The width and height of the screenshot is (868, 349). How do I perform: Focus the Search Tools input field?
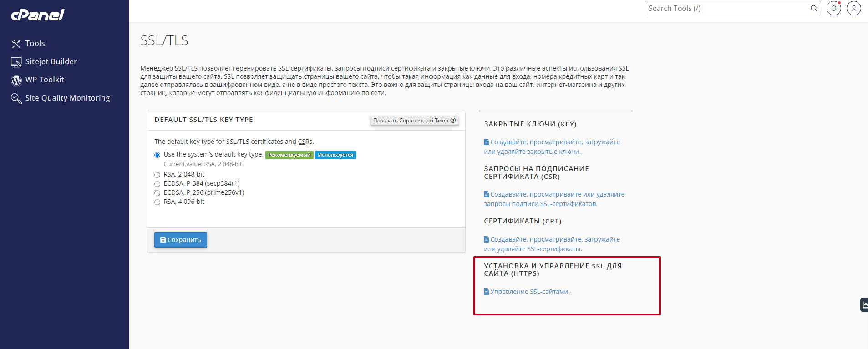(732, 8)
